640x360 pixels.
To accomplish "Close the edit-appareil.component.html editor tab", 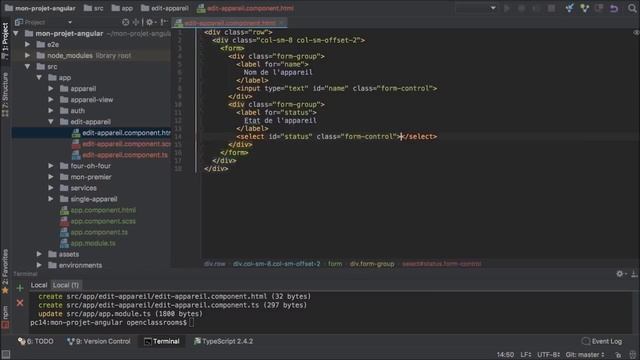I will click(281, 23).
